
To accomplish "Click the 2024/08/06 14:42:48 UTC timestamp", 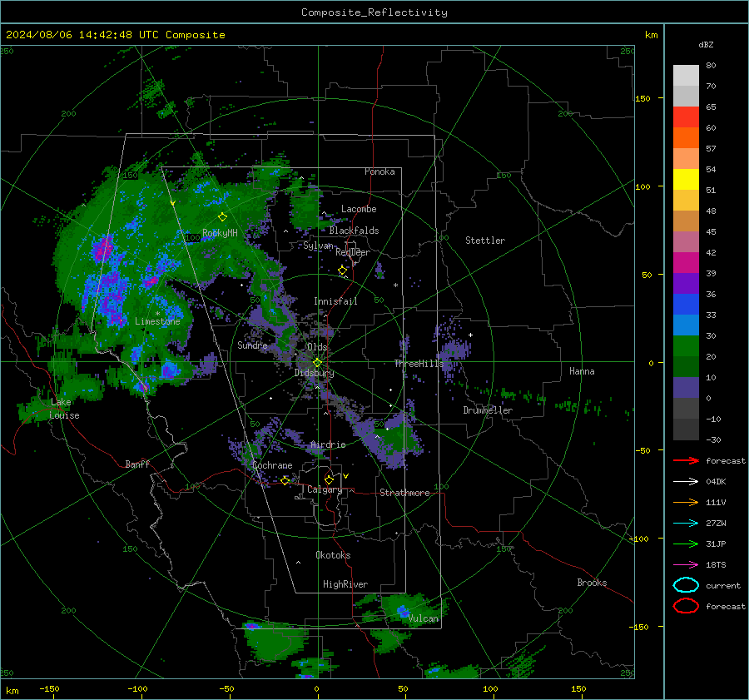I will 82,35.
